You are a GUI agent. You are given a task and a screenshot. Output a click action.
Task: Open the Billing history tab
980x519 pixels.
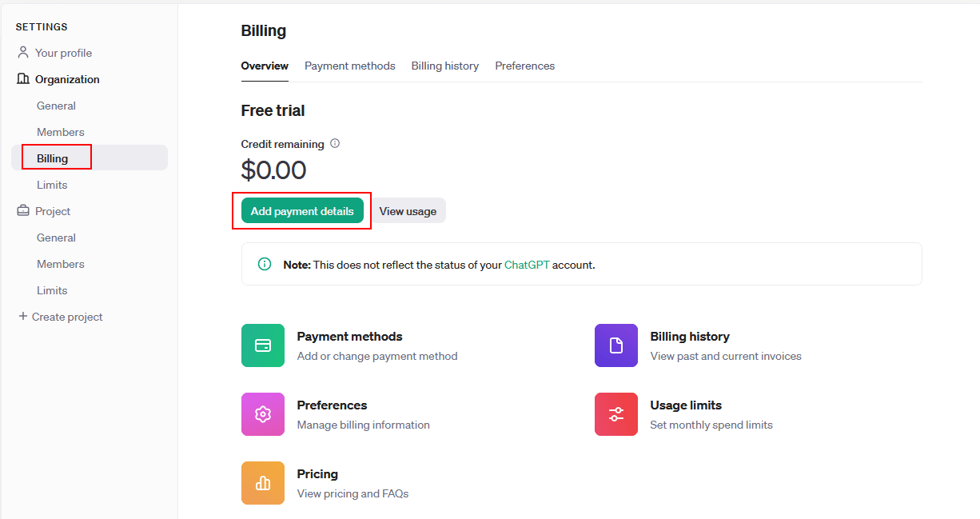tap(444, 66)
